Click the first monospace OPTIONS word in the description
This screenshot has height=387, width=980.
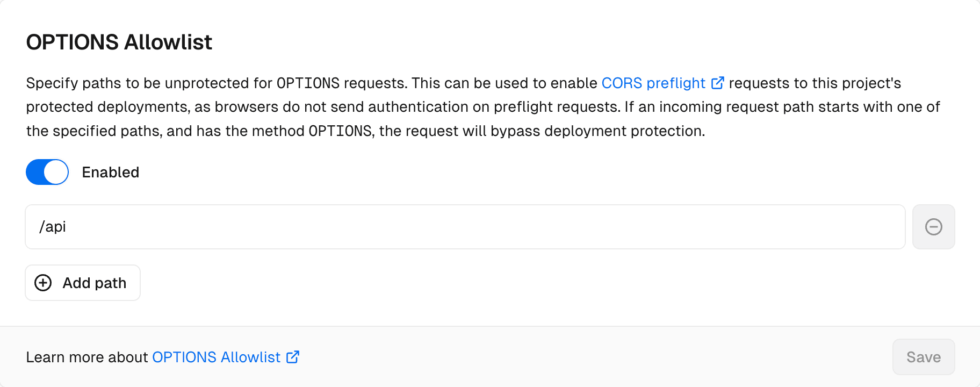pyautogui.click(x=308, y=83)
